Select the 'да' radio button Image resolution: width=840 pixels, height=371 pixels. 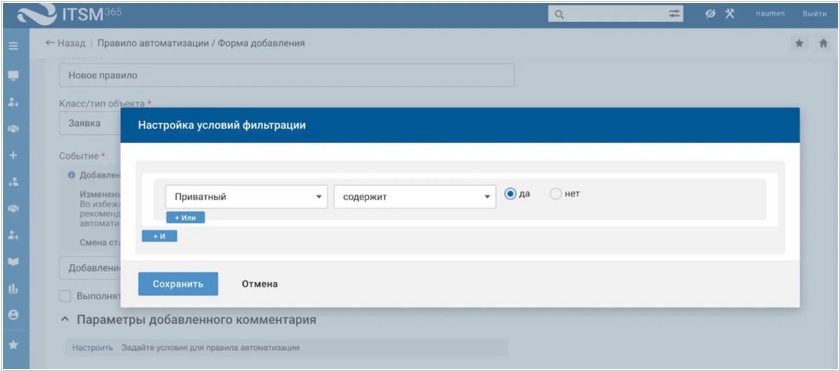click(511, 194)
